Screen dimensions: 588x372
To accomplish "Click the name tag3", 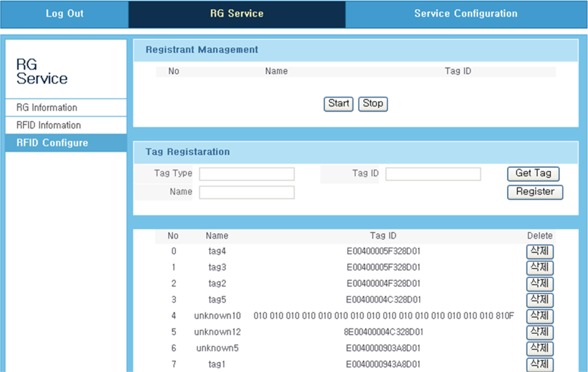I will click(x=218, y=267).
